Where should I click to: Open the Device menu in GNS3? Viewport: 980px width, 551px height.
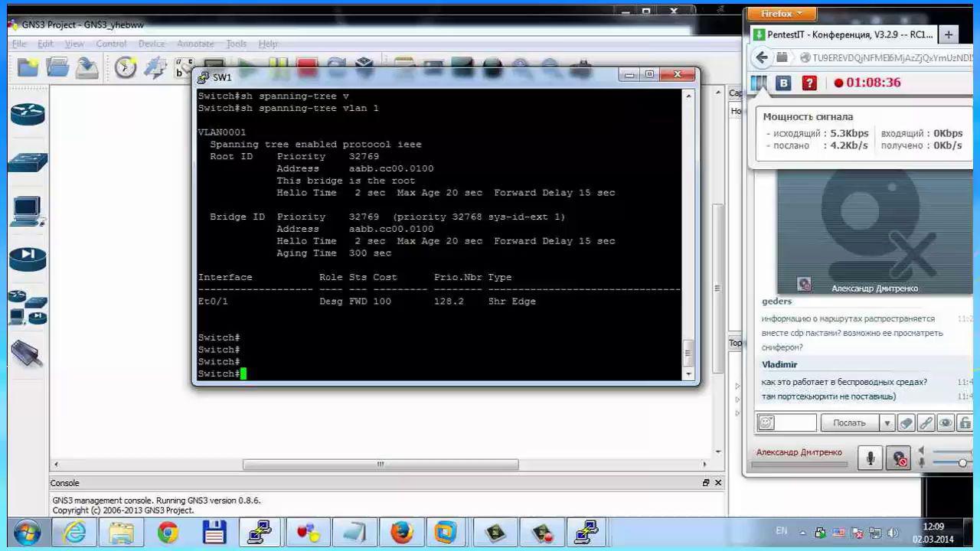[x=151, y=44]
